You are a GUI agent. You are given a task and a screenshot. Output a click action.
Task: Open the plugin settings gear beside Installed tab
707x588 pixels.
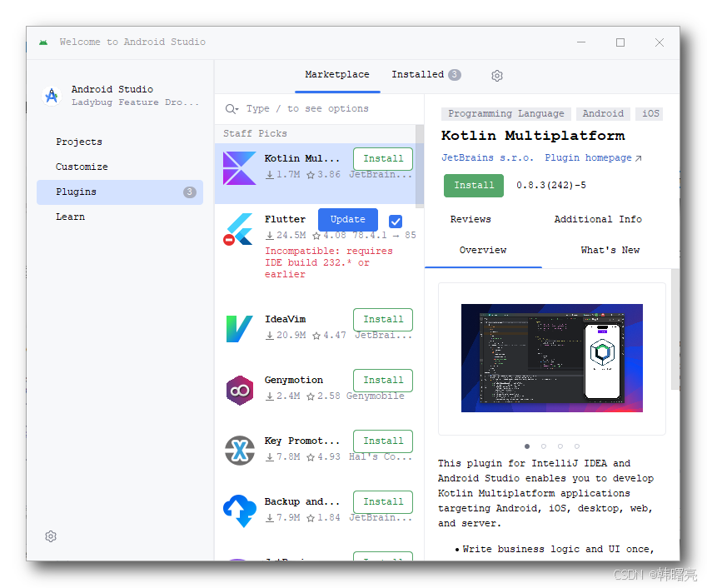click(x=497, y=75)
